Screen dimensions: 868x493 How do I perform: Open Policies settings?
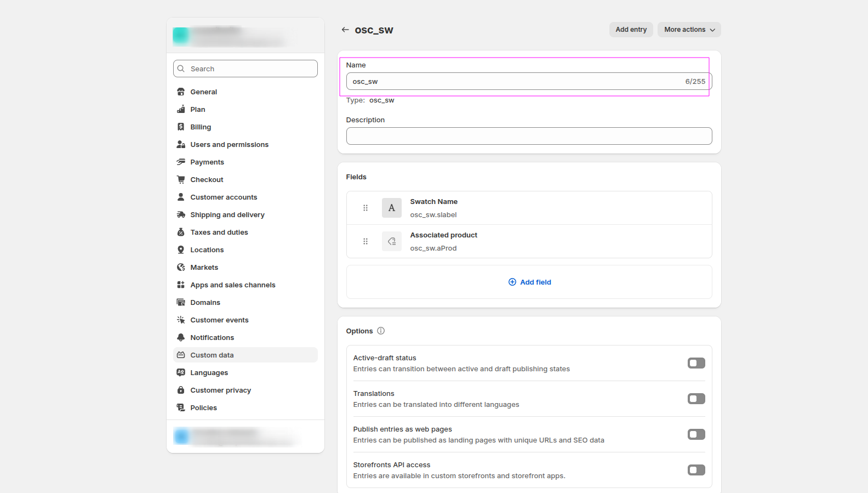coord(245,407)
